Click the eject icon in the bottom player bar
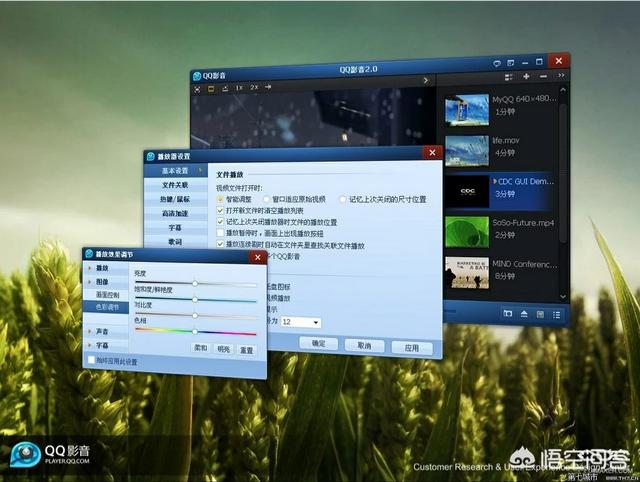The height and width of the screenshot is (482, 640). pos(524,314)
